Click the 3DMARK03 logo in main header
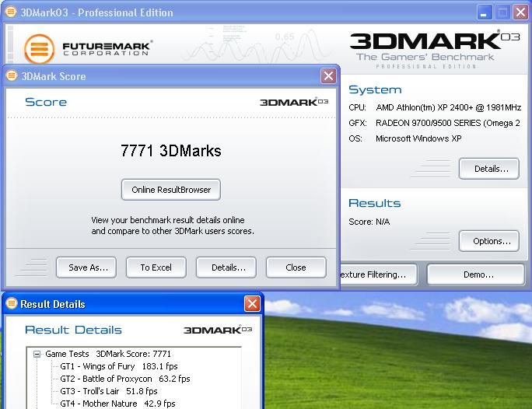Image resolution: width=532 pixels, height=409 pixels. [434, 40]
